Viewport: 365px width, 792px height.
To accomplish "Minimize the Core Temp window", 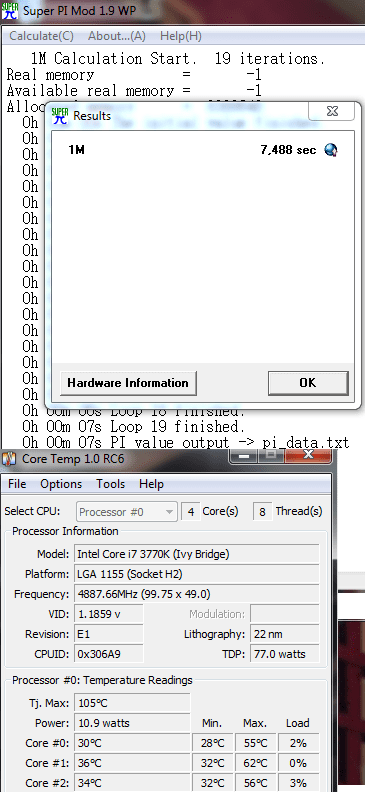I will pos(244,456).
